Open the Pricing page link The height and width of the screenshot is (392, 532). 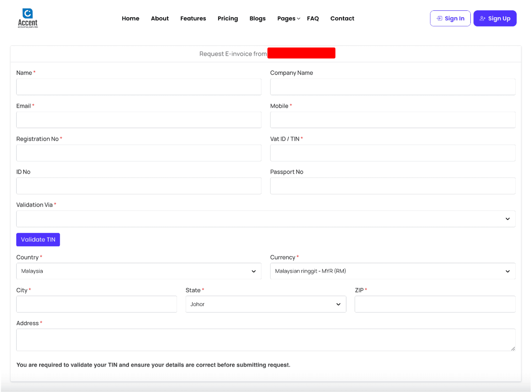click(227, 19)
